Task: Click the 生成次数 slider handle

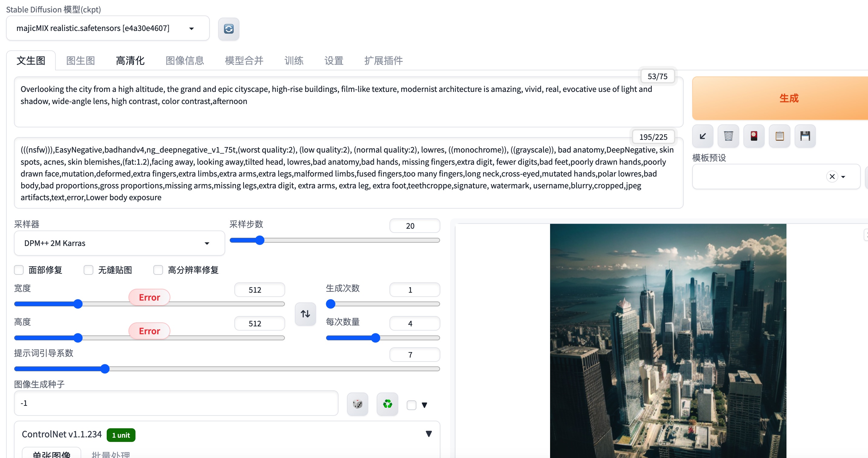Action: 331,304
